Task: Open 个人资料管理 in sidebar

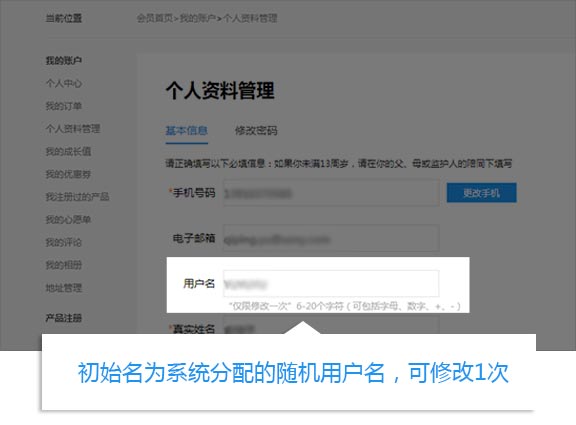Action: (x=73, y=129)
